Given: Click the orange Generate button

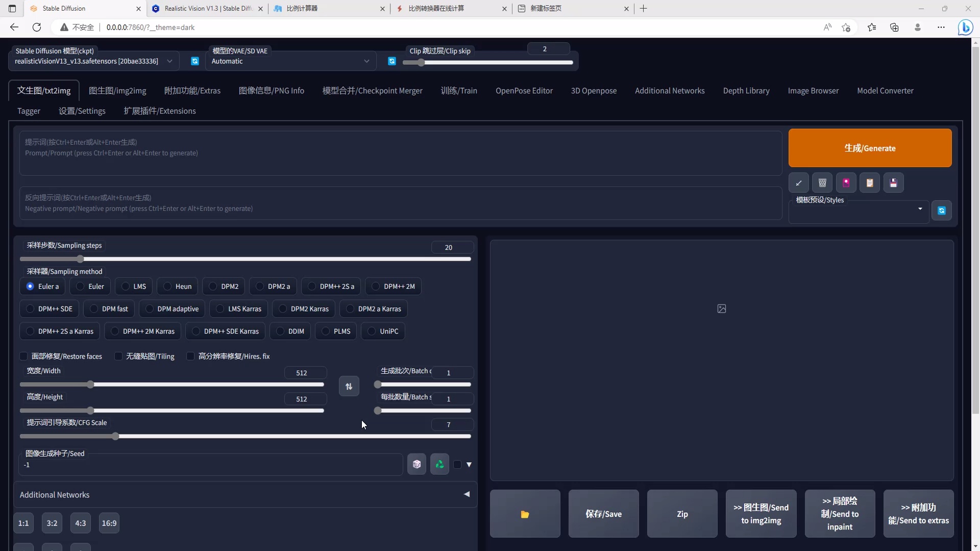Looking at the screenshot, I should point(870,148).
